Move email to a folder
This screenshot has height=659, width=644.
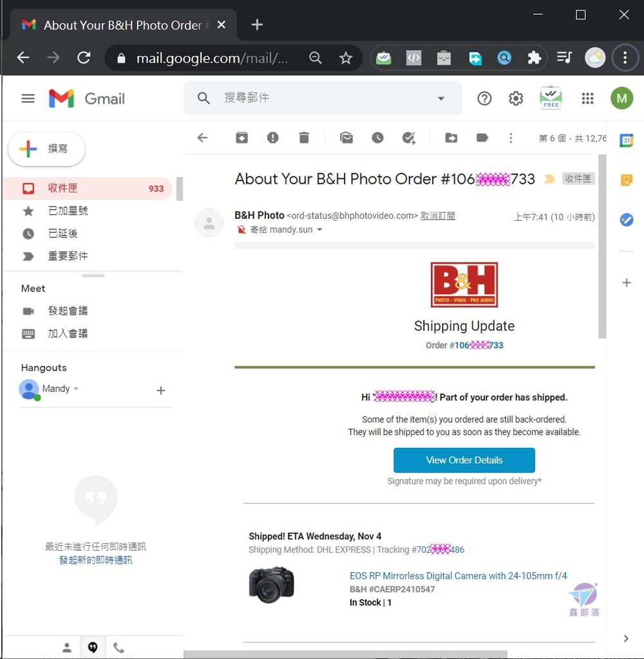(451, 138)
